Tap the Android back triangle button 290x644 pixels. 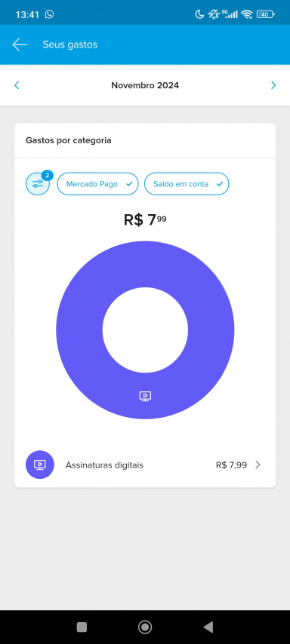(x=208, y=627)
